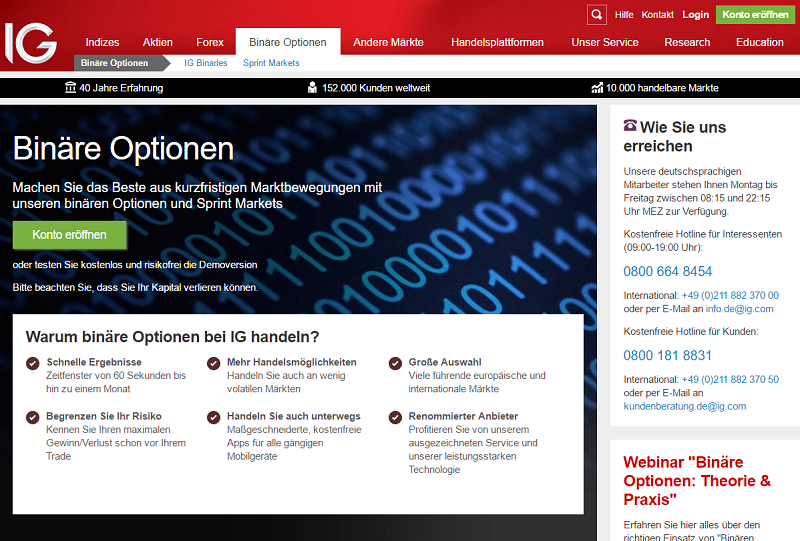Click the Bitte beachten Sie risk warning text

pos(135,287)
